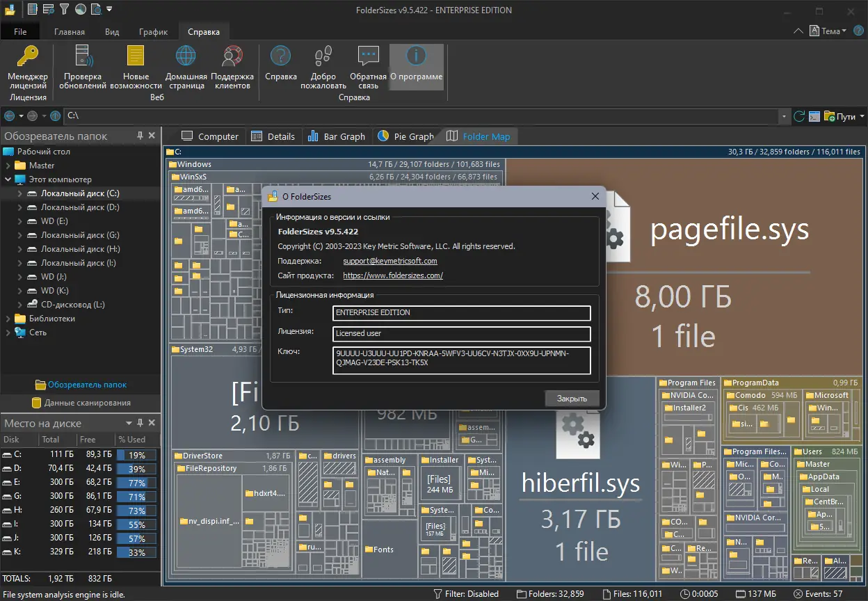Click the filter funnel icon in title bar
The height and width of the screenshot is (601, 868).
pos(65,10)
